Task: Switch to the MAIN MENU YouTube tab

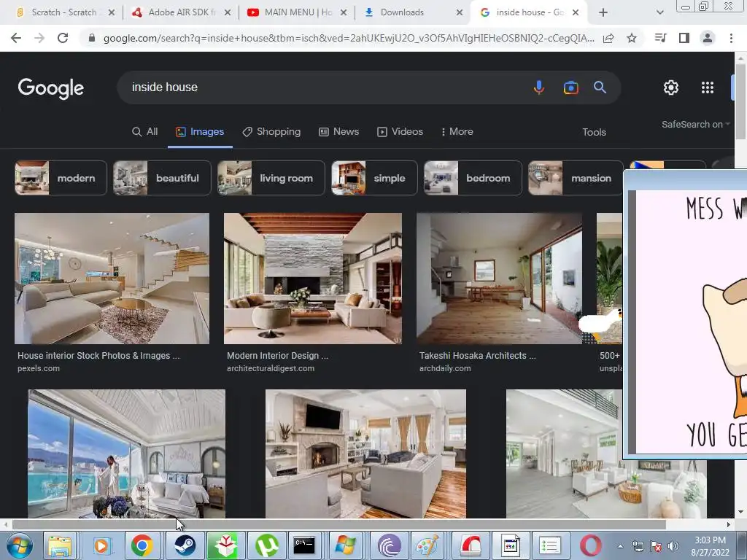Action: point(296,12)
